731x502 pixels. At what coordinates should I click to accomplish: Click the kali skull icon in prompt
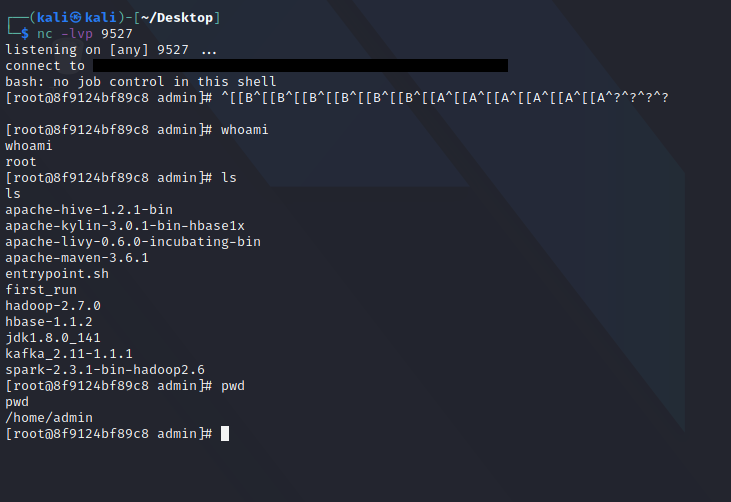[x=76, y=18]
